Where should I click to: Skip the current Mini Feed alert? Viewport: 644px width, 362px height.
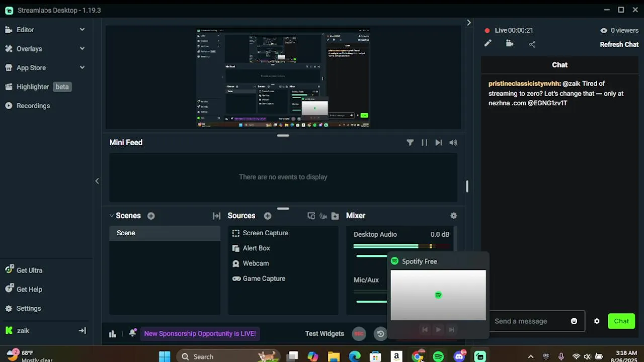[x=438, y=143]
